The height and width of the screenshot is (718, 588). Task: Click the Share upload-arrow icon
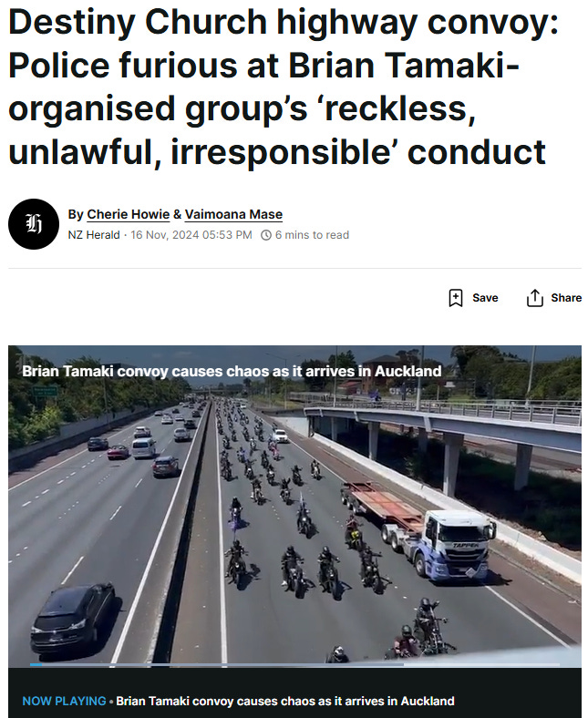(535, 298)
